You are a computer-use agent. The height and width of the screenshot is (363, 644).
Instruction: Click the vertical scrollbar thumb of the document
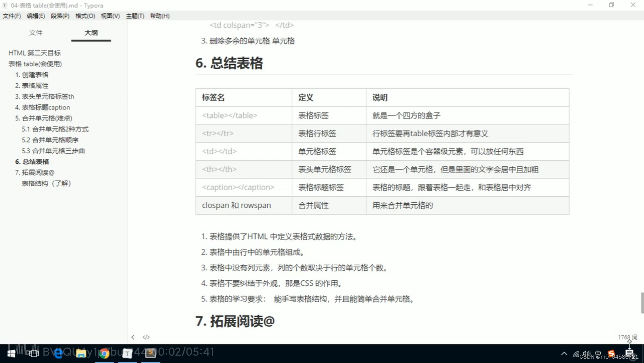click(x=642, y=303)
